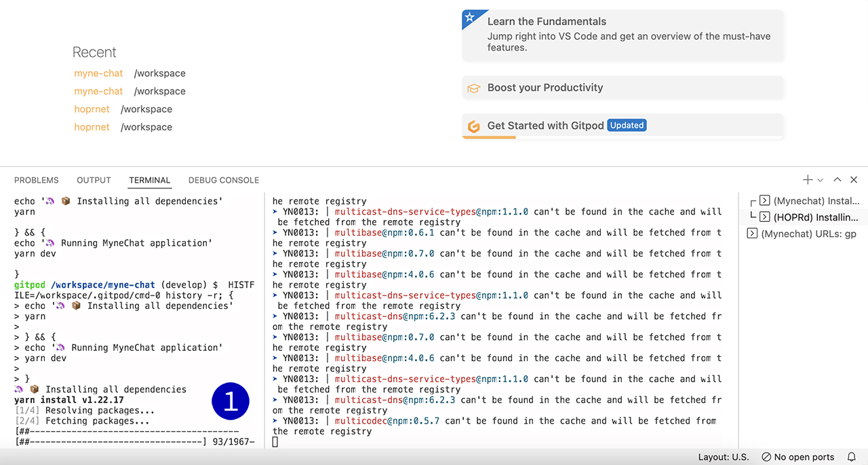Close the terminal panel
868x465 pixels.
pos(854,180)
